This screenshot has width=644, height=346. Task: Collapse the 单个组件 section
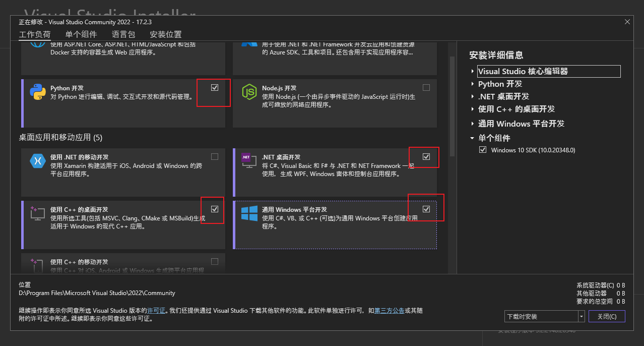click(473, 138)
